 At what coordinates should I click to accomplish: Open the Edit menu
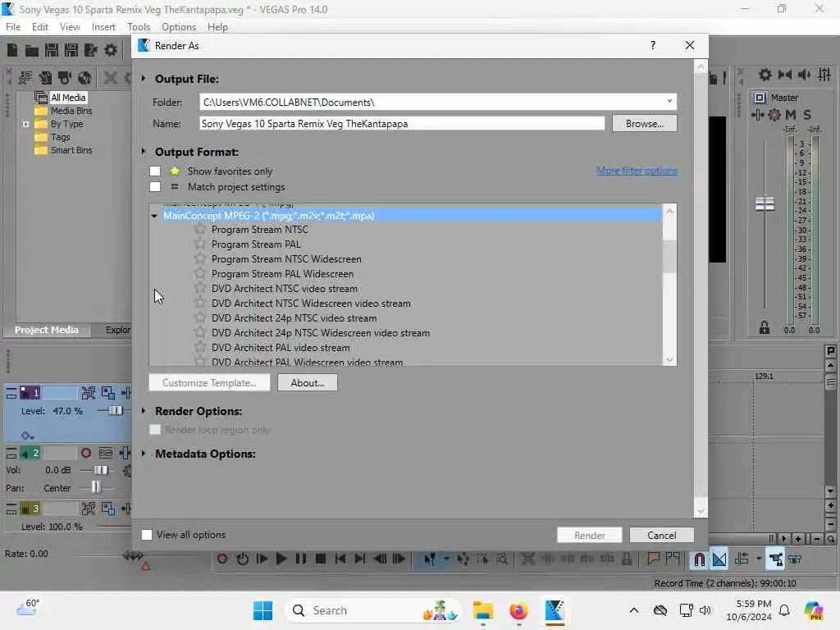pos(39,27)
